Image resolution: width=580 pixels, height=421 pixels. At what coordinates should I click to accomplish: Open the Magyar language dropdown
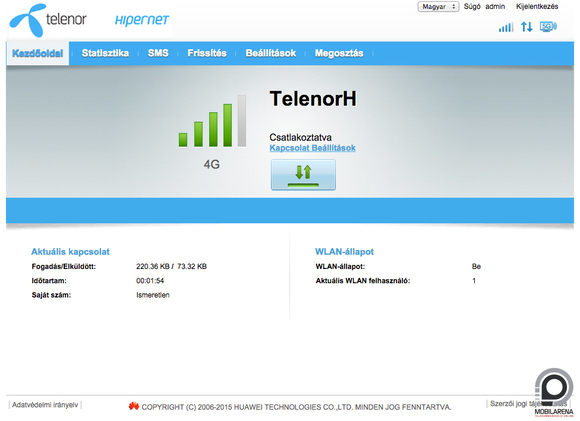(x=438, y=7)
